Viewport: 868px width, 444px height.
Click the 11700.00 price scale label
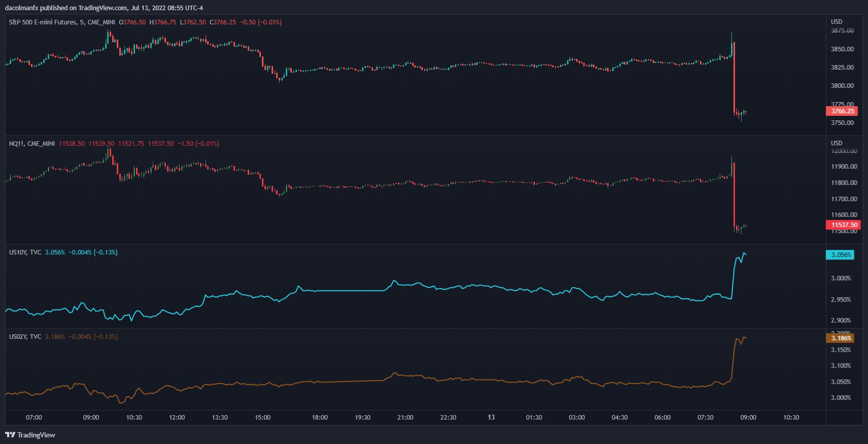click(844, 199)
